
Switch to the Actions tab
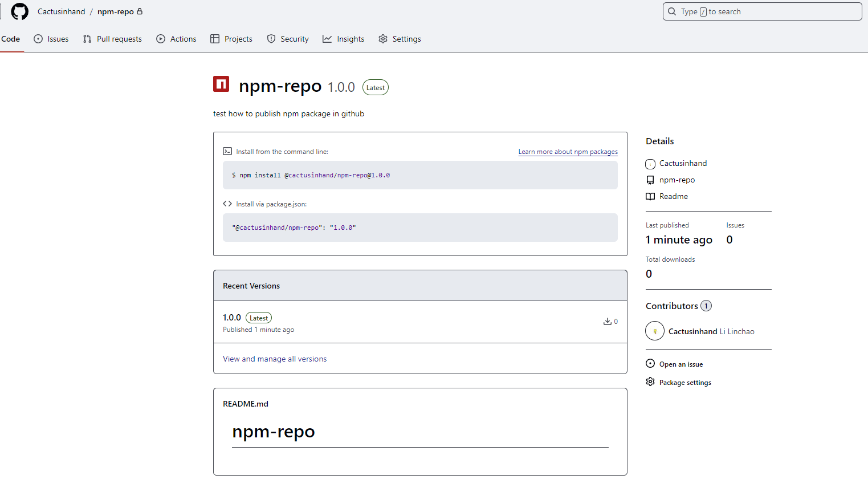point(176,39)
